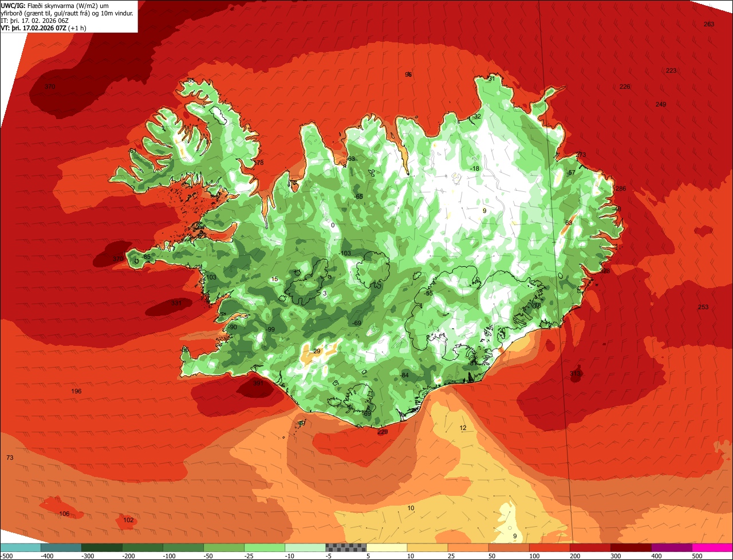This screenshot has width=733, height=560.
Task: Click the map value '73' at the left edge
Action: point(10,458)
